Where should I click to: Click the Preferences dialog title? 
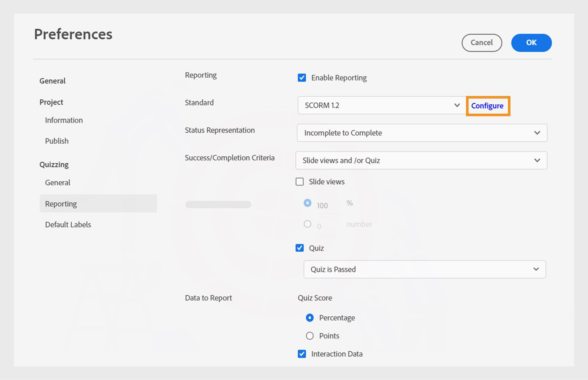pyautogui.click(x=73, y=34)
